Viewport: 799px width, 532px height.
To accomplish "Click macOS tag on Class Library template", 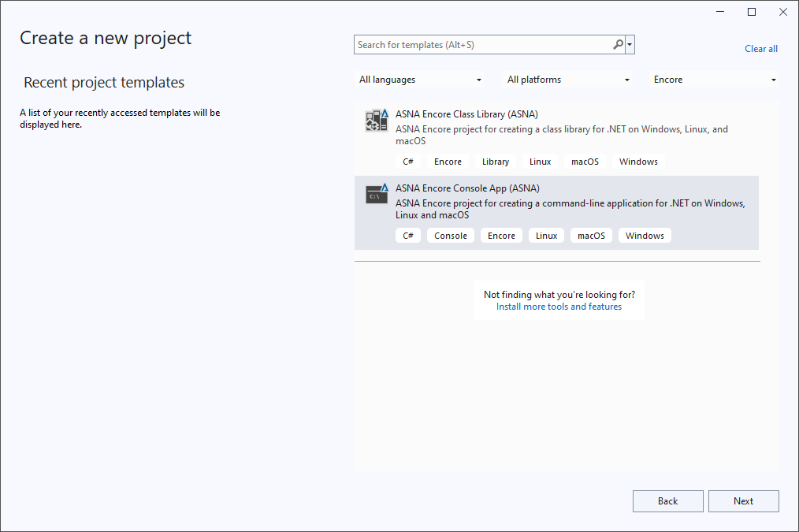I will 585,162.
